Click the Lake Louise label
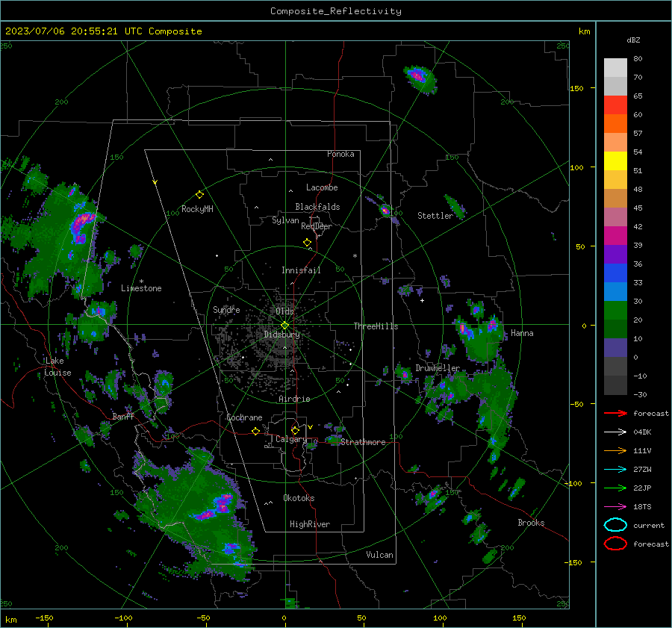This screenshot has width=672, height=628. pyautogui.click(x=57, y=367)
